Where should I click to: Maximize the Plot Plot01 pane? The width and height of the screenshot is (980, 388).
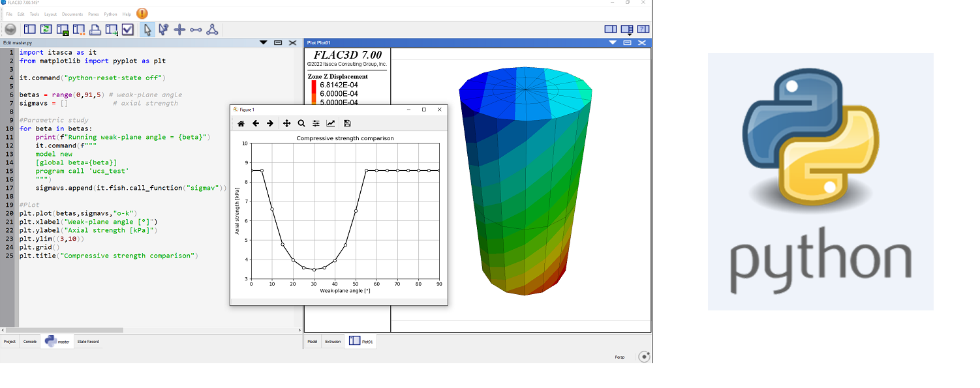click(627, 42)
